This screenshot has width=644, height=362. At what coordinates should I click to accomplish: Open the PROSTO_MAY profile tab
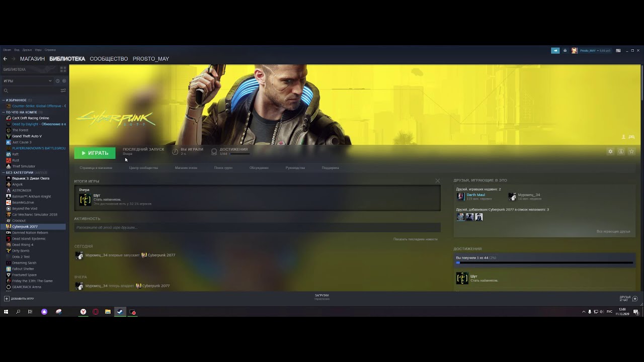[x=150, y=59]
